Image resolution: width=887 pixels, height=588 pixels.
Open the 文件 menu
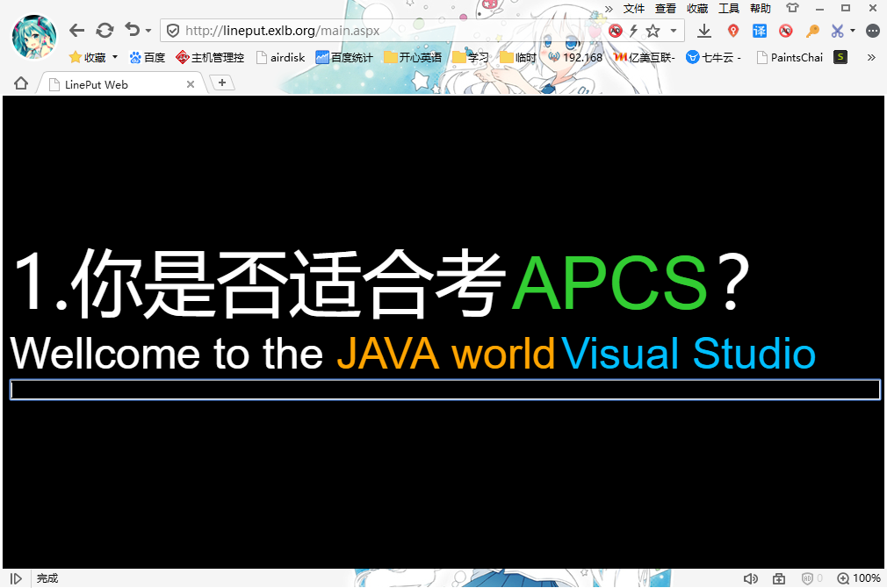pyautogui.click(x=634, y=9)
